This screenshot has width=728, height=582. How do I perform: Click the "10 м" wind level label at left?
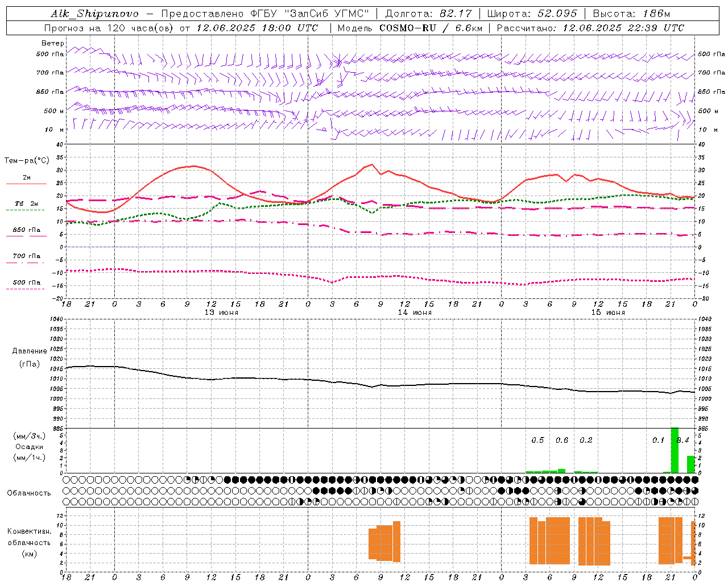tap(55, 130)
